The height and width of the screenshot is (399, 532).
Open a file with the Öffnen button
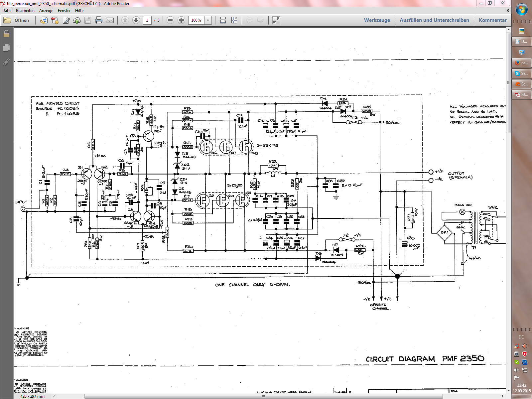tap(16, 20)
